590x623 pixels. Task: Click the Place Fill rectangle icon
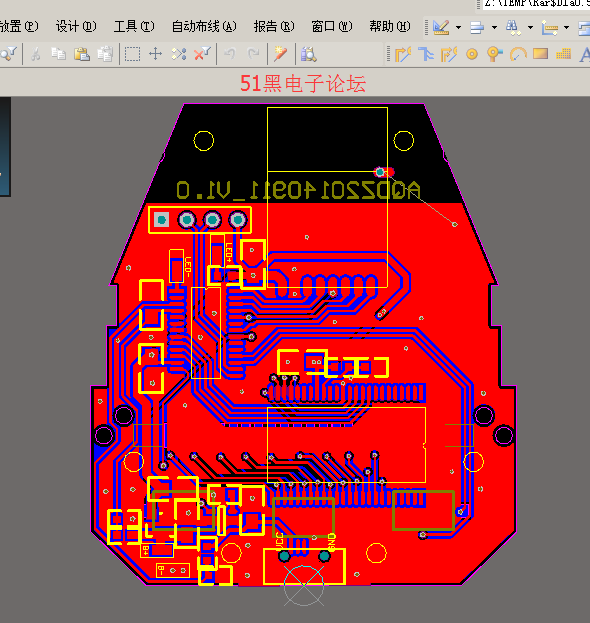tap(540, 54)
